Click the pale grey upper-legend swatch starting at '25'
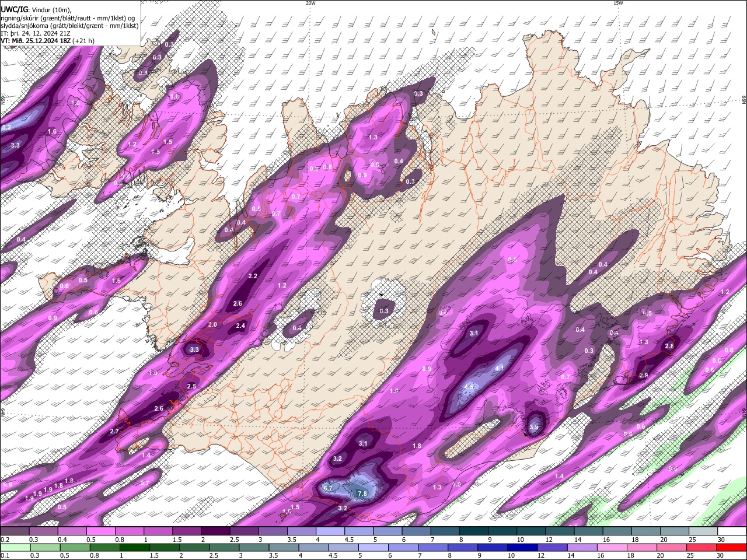The width and height of the screenshot is (747, 560). coord(703,531)
